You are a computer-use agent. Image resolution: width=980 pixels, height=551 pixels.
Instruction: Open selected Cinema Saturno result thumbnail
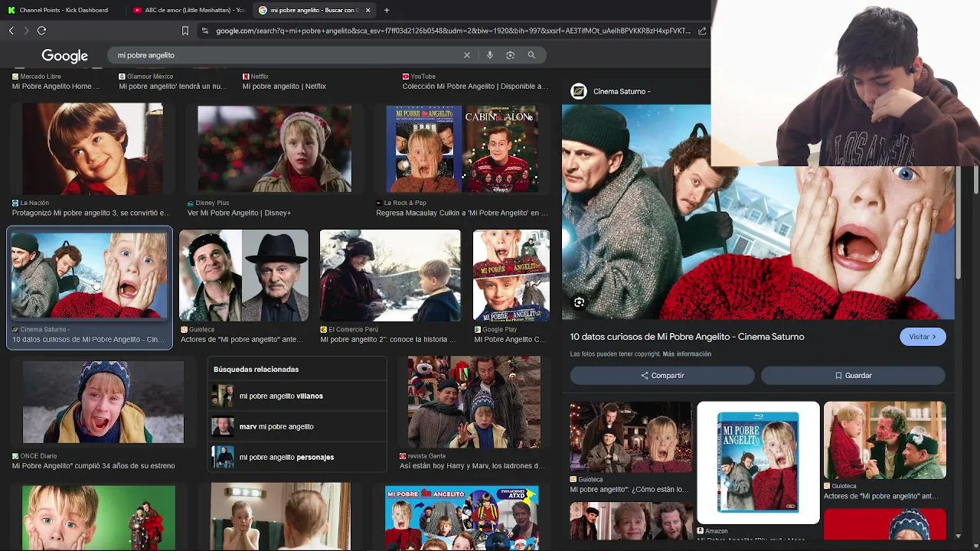point(89,275)
